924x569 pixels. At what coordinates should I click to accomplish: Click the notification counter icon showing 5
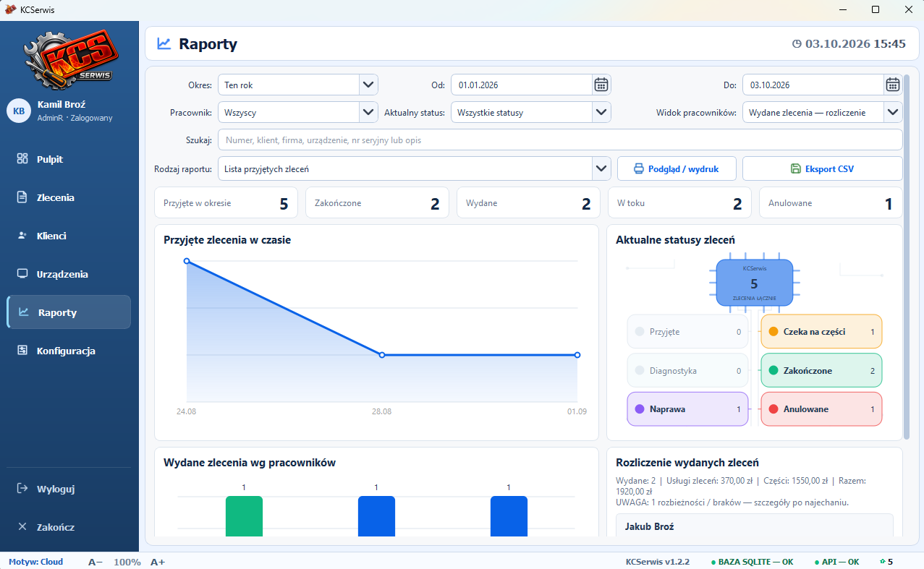point(886,562)
